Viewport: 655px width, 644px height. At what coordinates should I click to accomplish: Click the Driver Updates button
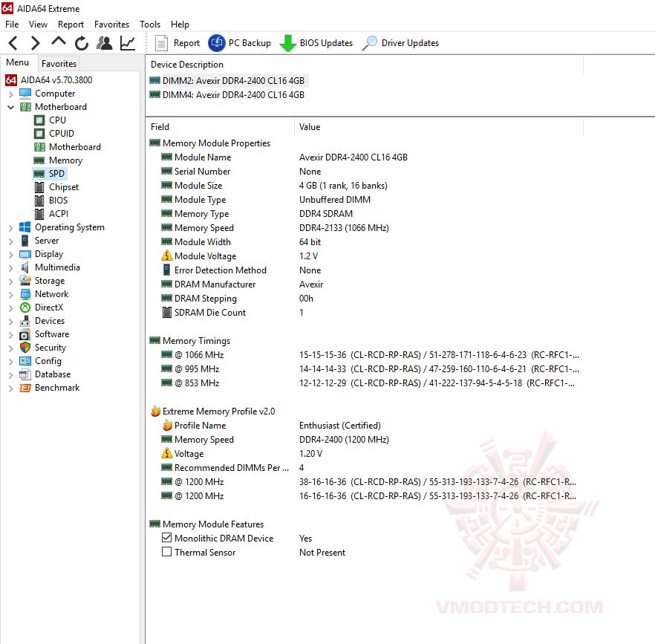pos(400,43)
